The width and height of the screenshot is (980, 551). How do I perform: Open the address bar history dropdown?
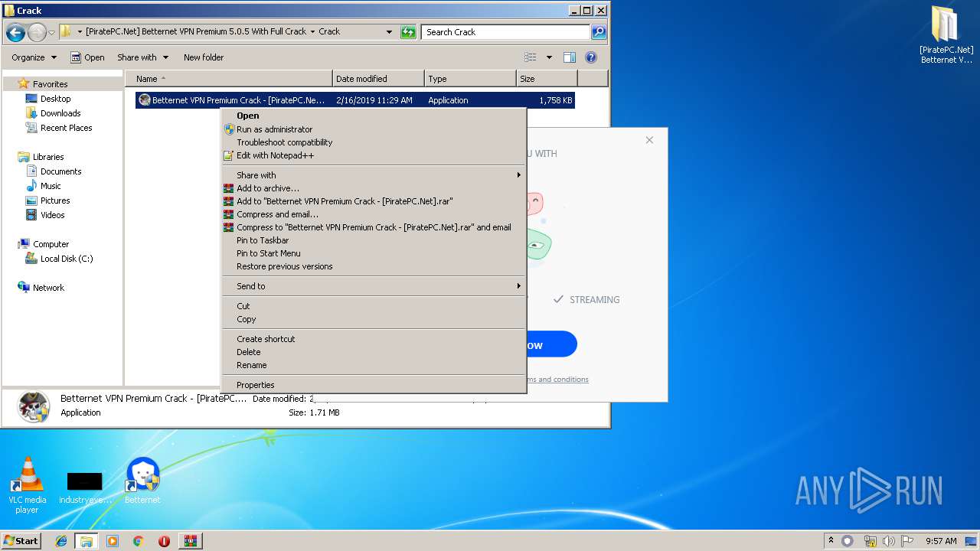click(389, 32)
